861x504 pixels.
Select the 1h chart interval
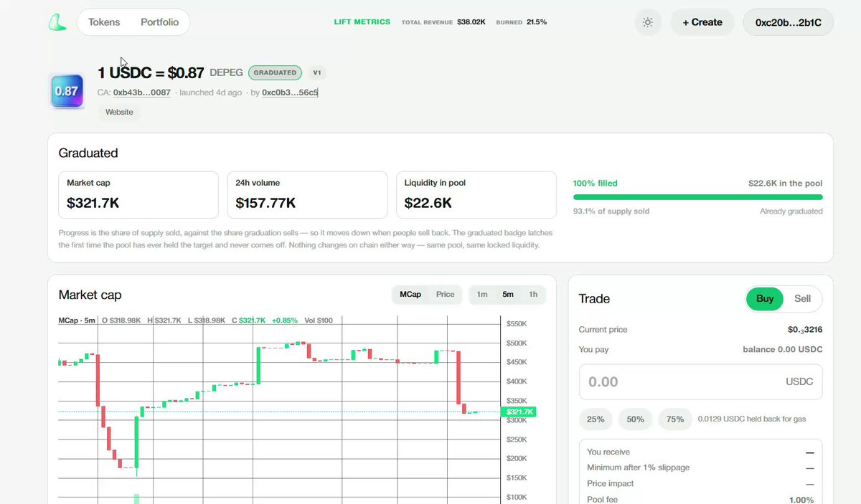(533, 295)
